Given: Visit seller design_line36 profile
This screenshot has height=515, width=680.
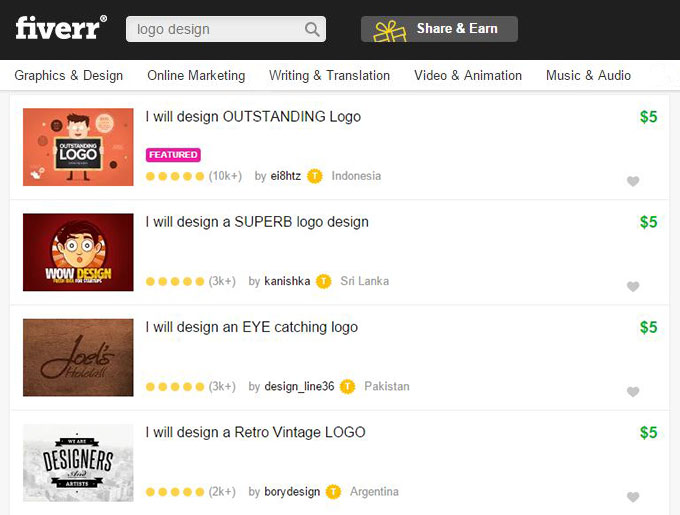Looking at the screenshot, I should (x=299, y=387).
